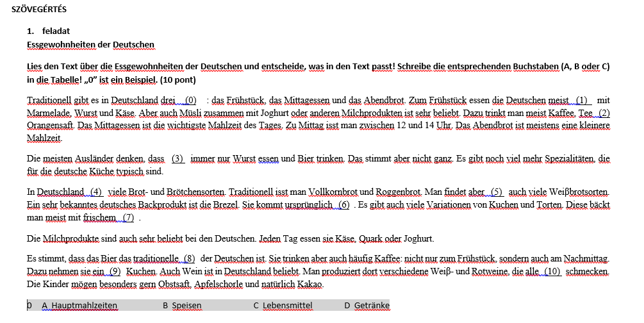
Task: Click blank (4) after 'In Deutschland'
Action: pos(96,192)
